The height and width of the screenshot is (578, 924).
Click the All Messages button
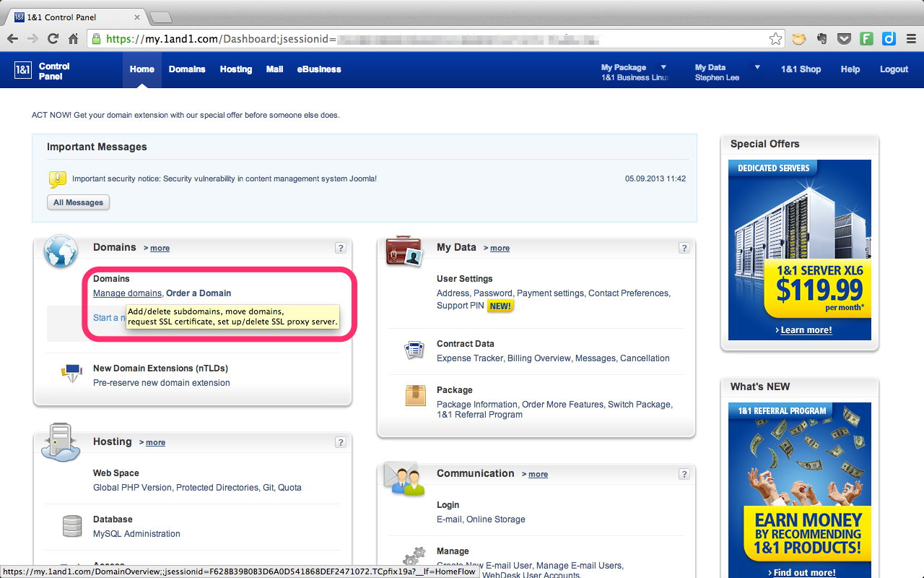coord(79,202)
